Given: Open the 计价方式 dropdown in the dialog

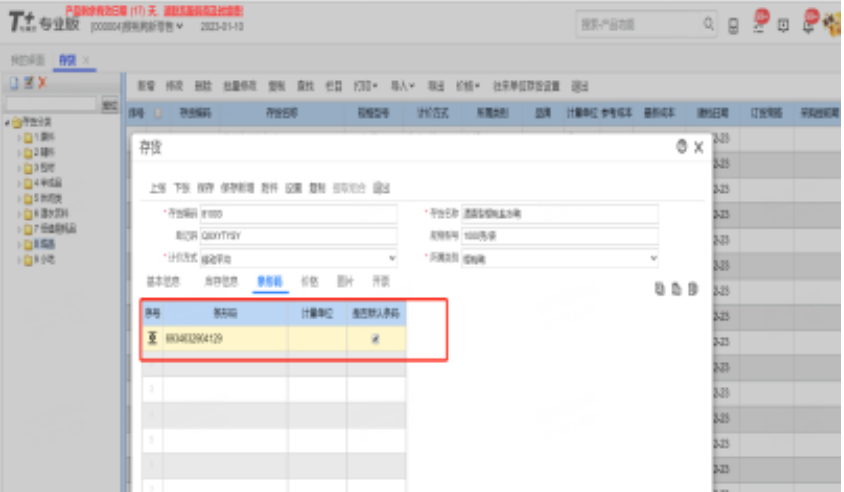Looking at the screenshot, I should point(390,258).
